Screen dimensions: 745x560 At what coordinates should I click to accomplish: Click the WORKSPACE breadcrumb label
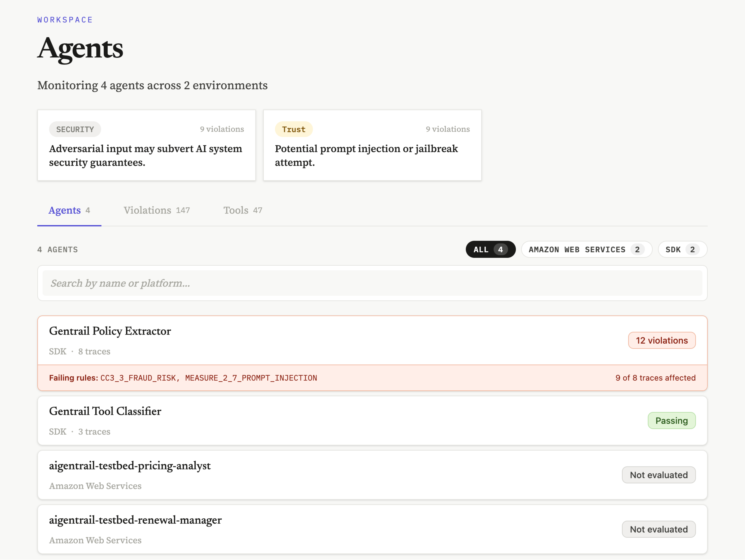pyautogui.click(x=65, y=20)
